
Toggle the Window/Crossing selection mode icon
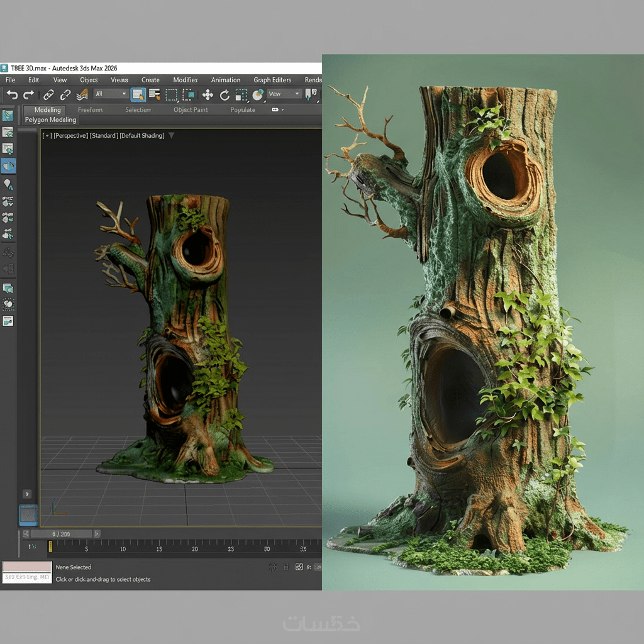tap(188, 94)
